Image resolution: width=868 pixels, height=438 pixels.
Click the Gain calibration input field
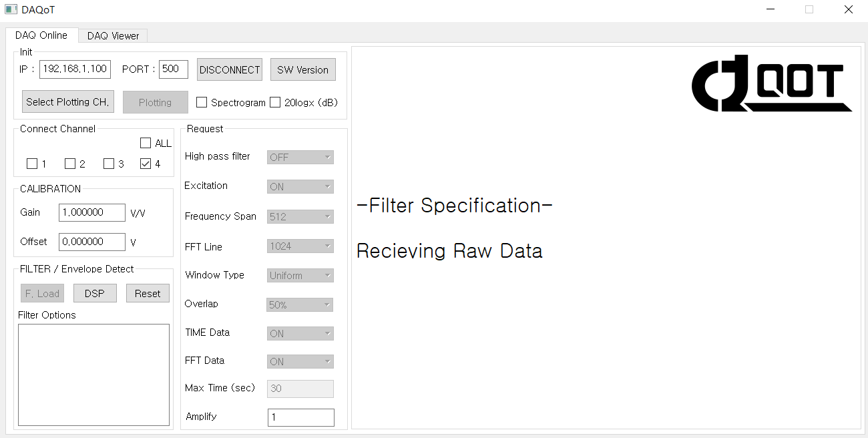click(92, 212)
